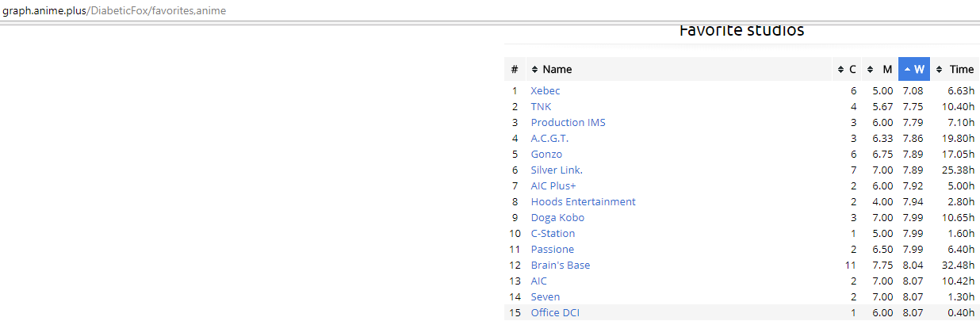980x321 pixels.
Task: Sort table by M column
Action: click(879, 69)
